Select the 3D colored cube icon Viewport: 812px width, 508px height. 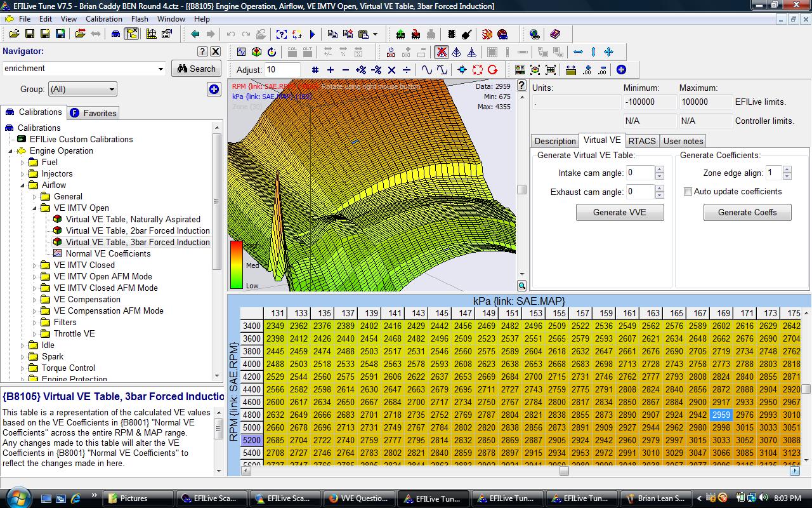(x=256, y=52)
